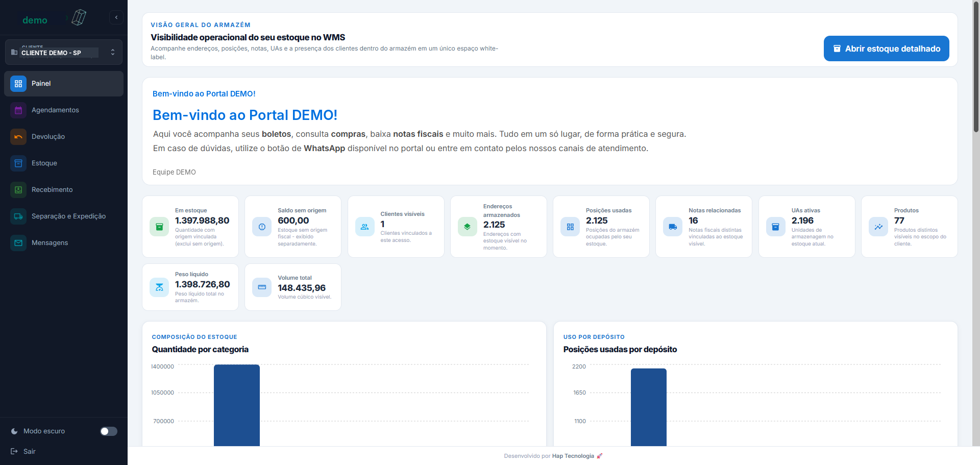Click the moon icon beside Modo escuro
This screenshot has height=465, width=980.
[x=14, y=431]
